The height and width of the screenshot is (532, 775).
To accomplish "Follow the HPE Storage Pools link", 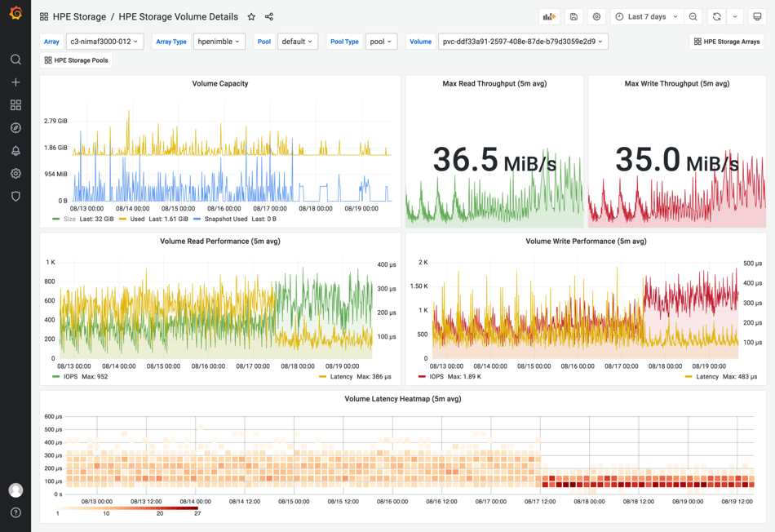I will click(x=76, y=60).
